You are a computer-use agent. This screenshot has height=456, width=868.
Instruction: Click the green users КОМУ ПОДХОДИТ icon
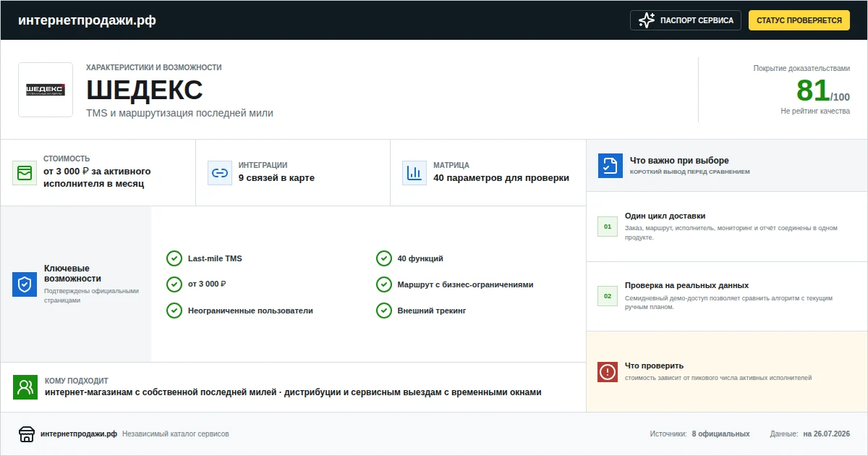[25, 387]
